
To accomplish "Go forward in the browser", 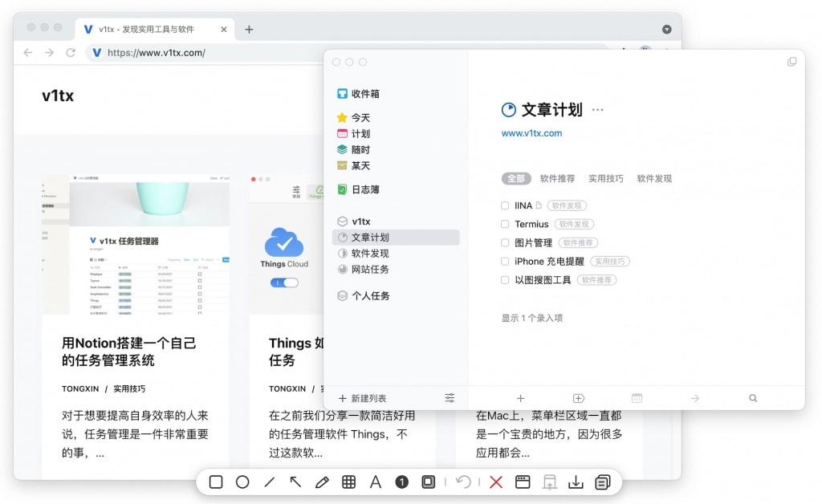I will pyautogui.click(x=49, y=52).
